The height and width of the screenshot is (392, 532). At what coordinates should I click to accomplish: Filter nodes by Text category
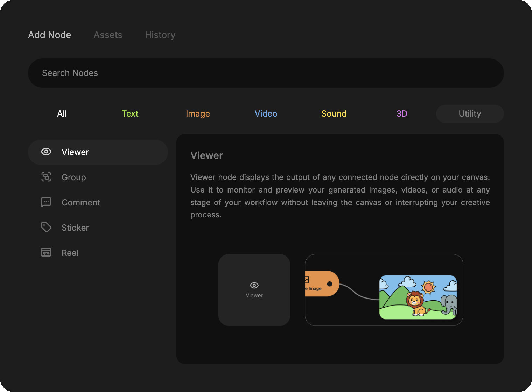coord(130,114)
